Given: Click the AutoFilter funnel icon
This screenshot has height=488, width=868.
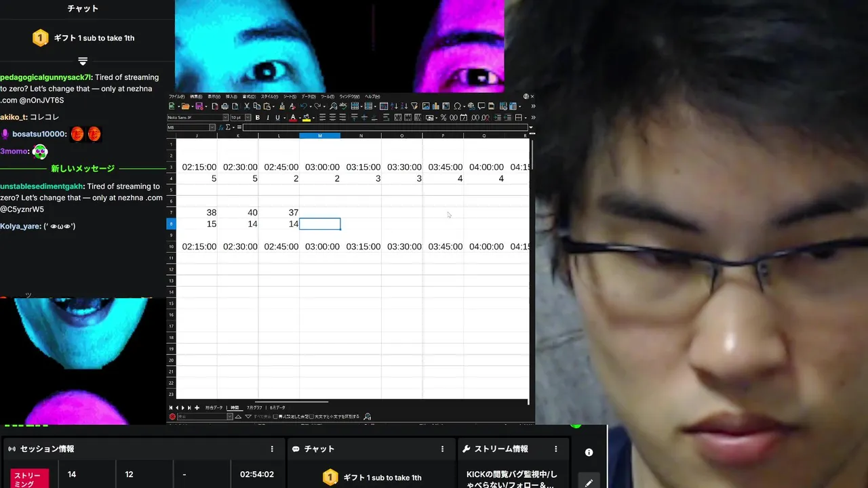Looking at the screenshot, I should pos(414,106).
